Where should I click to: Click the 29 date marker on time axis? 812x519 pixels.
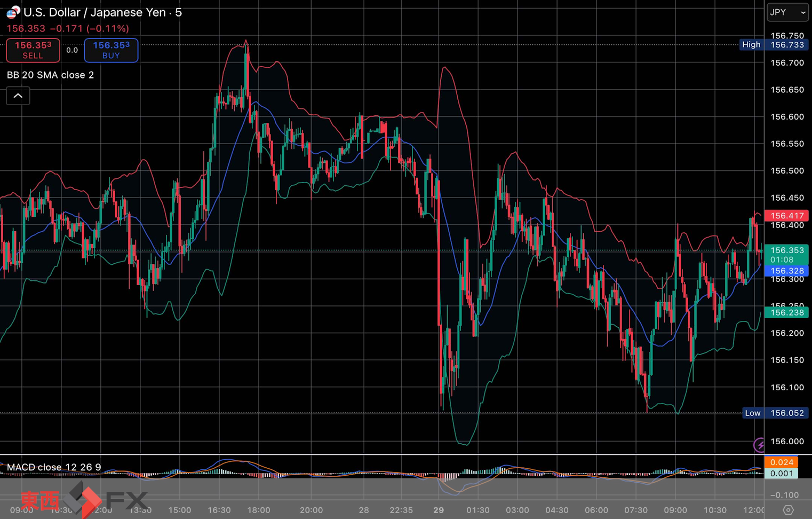coord(439,510)
